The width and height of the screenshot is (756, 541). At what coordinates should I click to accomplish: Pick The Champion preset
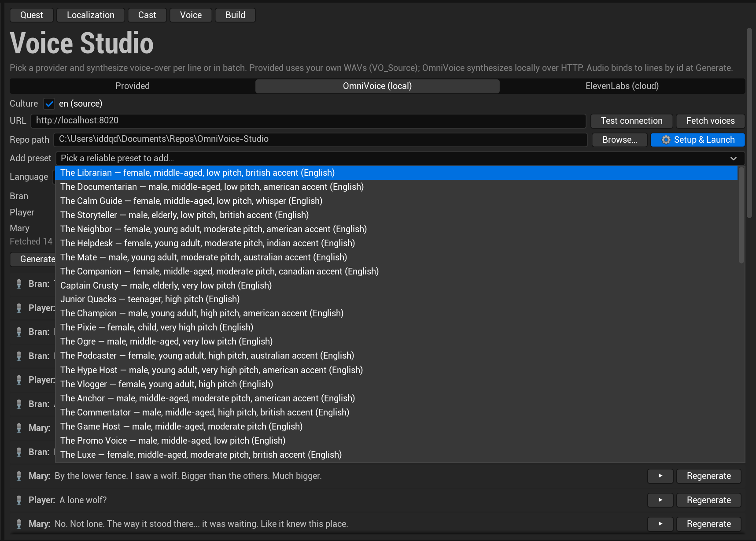point(396,313)
